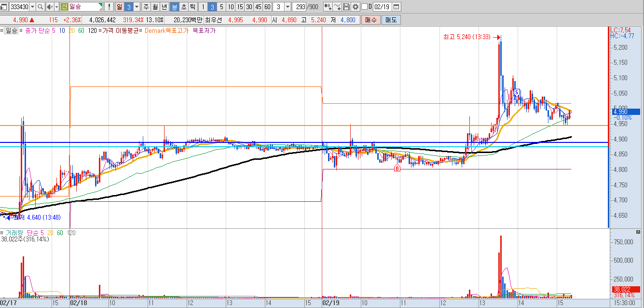Click the 최저 4,640 (13:48) low label

click(x=37, y=217)
